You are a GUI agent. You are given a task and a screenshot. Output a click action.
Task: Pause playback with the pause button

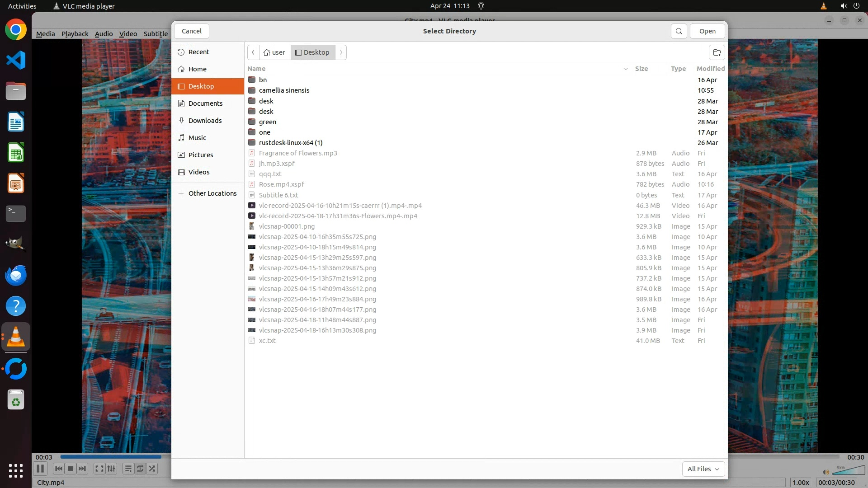tap(40, 469)
